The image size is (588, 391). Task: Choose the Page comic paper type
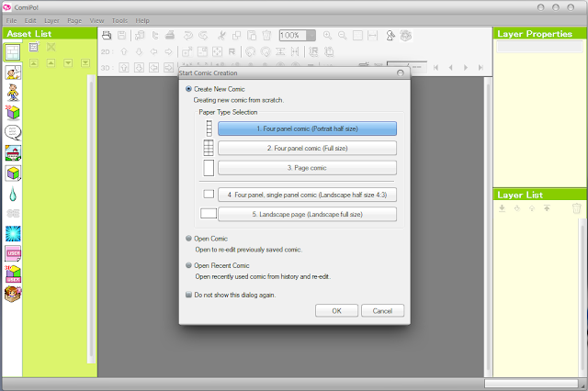coord(307,168)
